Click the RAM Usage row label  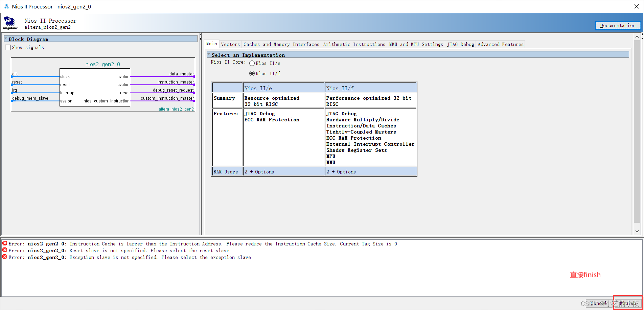point(226,172)
